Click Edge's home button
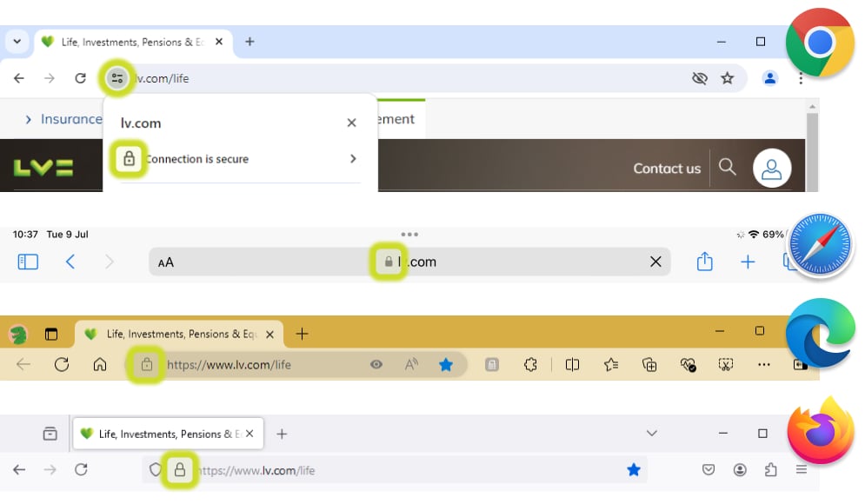 (100, 364)
